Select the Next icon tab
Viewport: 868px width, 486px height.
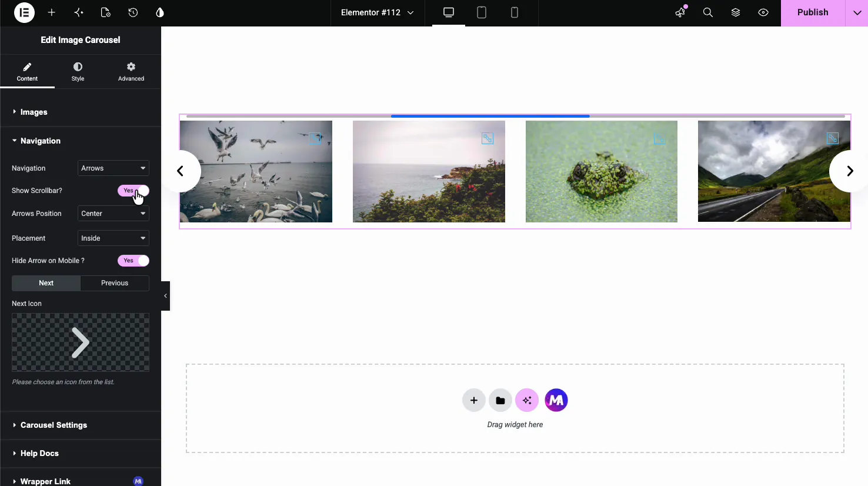[46, 283]
